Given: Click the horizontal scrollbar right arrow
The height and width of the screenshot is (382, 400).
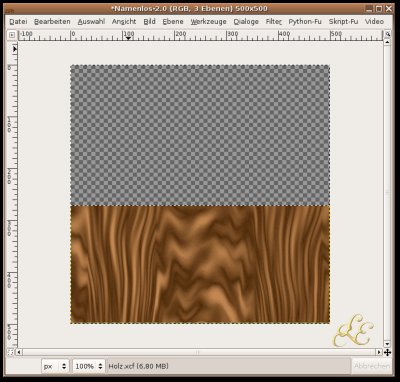Looking at the screenshot, I should click(x=379, y=352).
